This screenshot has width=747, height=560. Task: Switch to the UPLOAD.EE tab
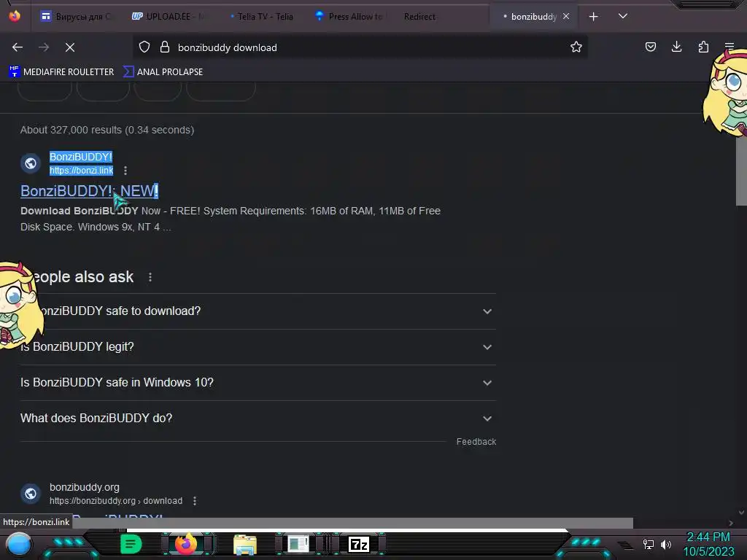(168, 17)
